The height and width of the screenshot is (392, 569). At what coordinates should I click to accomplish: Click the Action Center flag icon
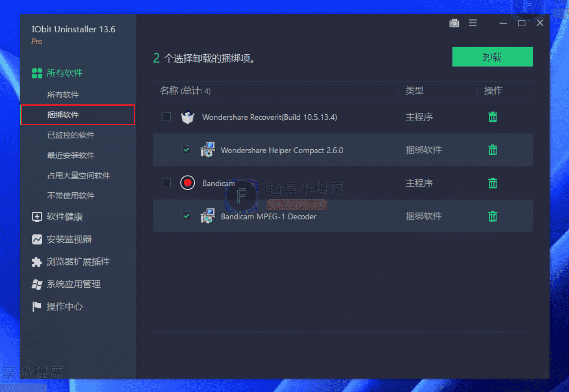click(x=37, y=307)
